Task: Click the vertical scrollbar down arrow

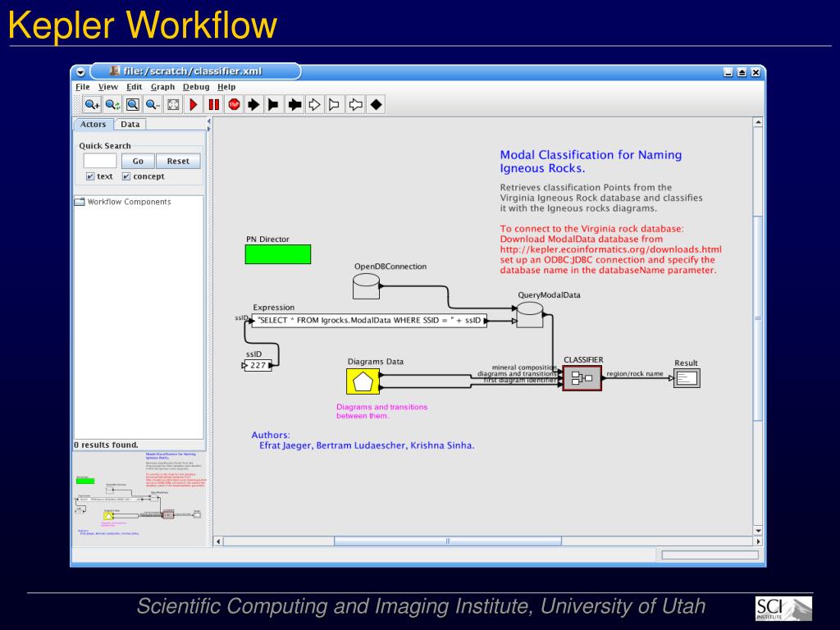Action: 758,531
